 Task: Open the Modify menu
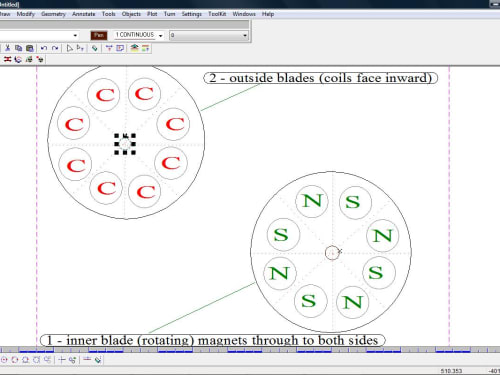[26, 14]
